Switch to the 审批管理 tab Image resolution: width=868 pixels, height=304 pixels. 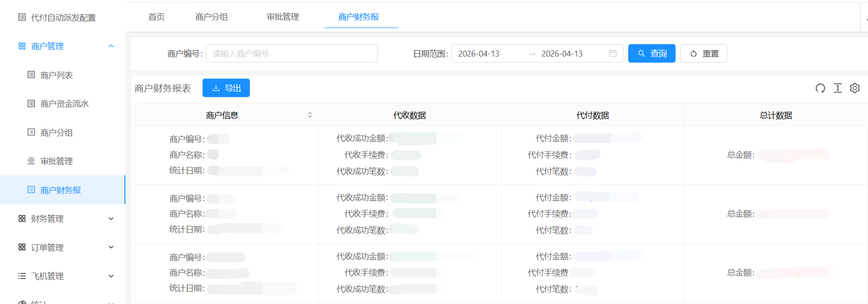(283, 17)
